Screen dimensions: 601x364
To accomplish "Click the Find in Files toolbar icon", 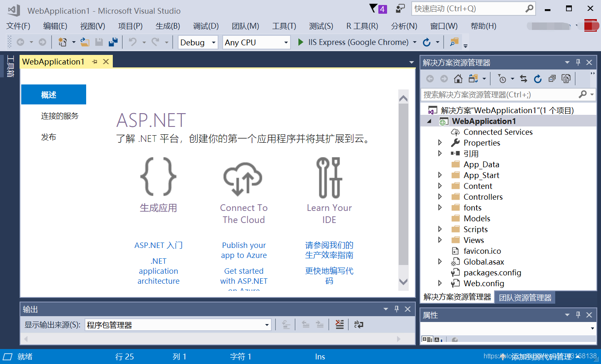I will click(x=454, y=42).
